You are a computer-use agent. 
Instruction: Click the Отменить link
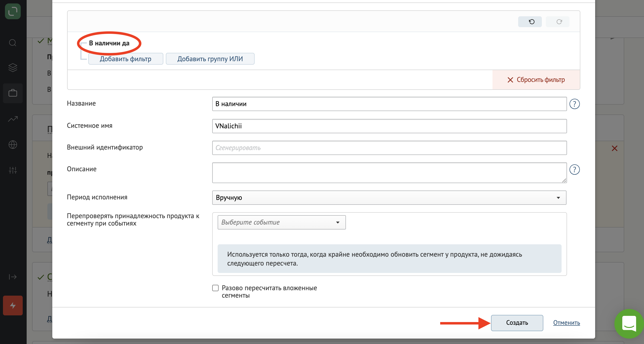pyautogui.click(x=567, y=323)
